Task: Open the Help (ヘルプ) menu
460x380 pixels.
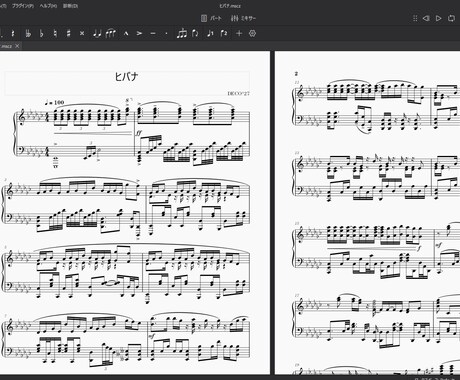Action: [48, 6]
